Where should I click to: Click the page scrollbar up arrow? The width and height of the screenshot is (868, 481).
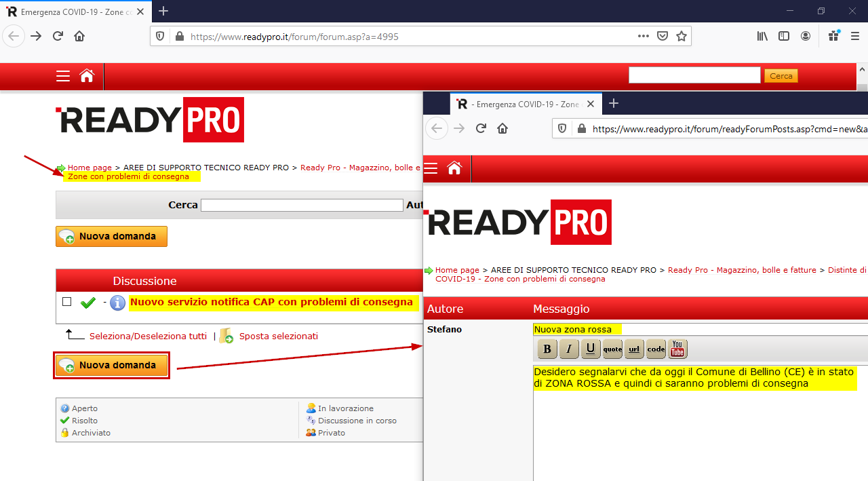pos(862,69)
